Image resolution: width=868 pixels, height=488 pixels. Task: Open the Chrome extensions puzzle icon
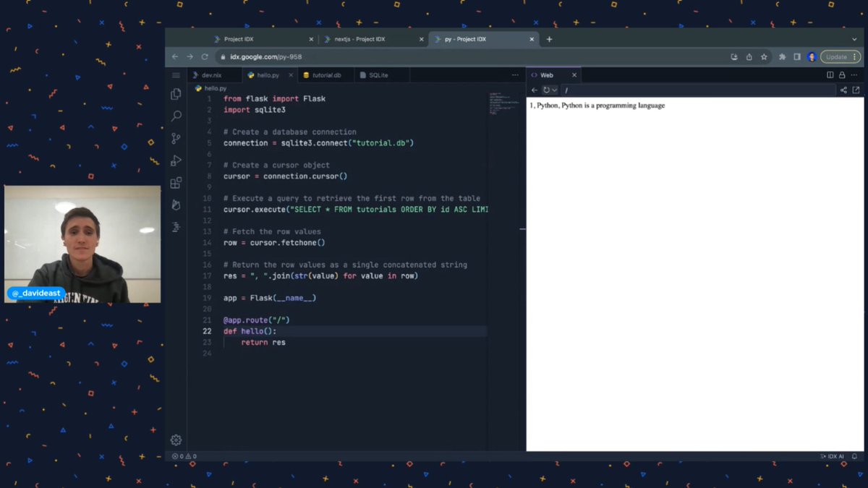click(x=782, y=57)
